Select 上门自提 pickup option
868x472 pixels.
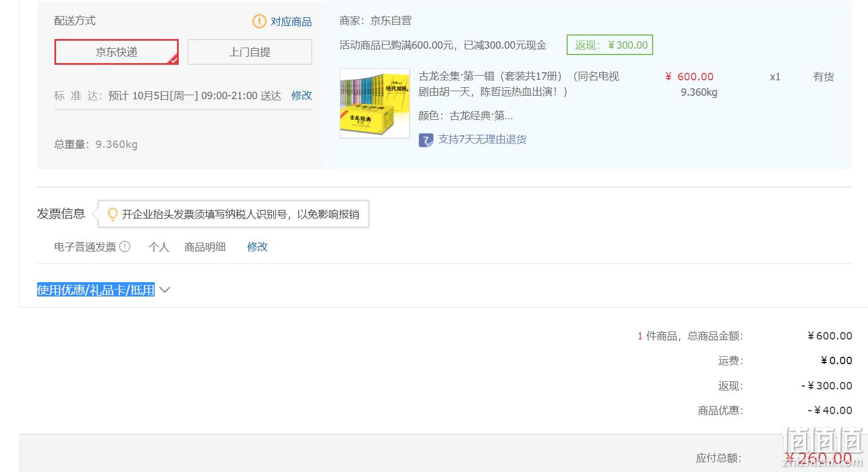[249, 52]
